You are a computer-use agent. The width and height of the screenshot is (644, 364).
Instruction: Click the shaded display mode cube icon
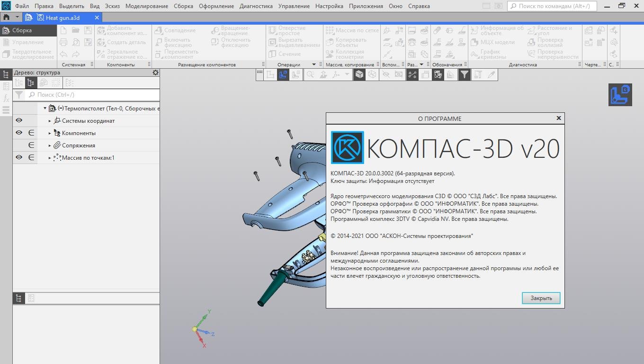359,74
